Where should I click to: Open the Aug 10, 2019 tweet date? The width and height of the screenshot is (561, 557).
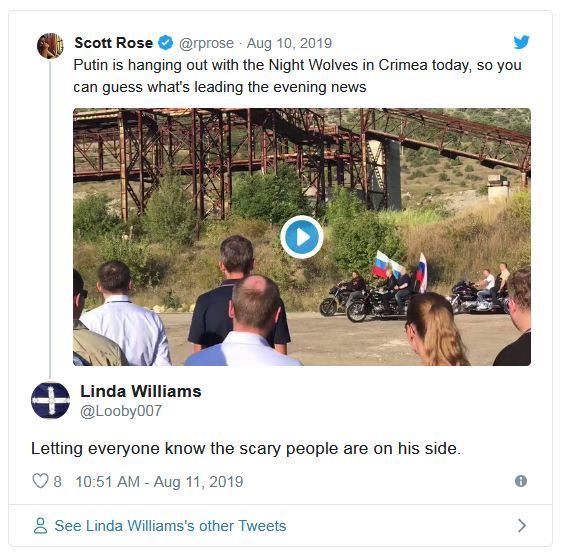point(289,43)
